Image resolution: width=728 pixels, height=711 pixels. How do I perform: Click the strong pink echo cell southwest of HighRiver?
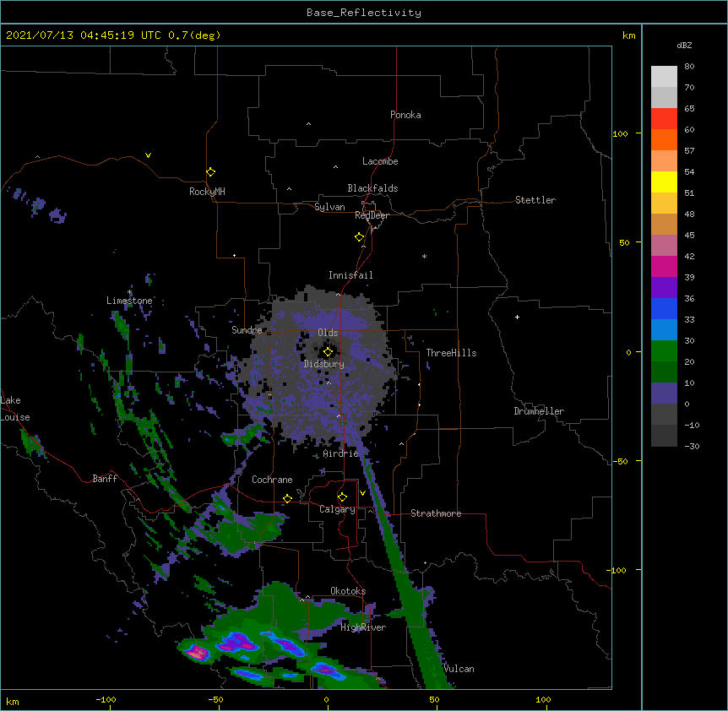[x=198, y=653]
